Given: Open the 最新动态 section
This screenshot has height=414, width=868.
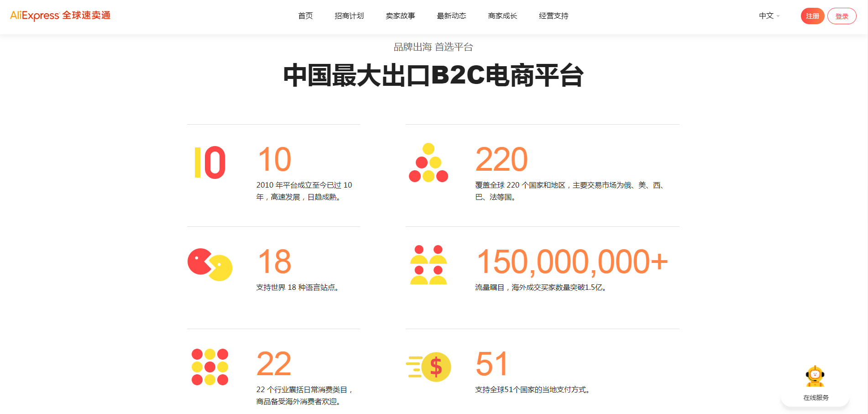Looking at the screenshot, I should pos(451,15).
